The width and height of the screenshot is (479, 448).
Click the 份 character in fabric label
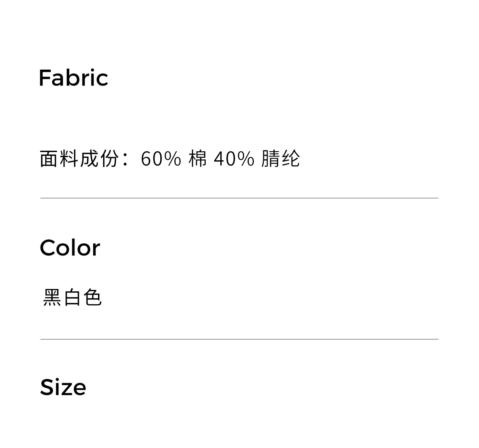110,159
